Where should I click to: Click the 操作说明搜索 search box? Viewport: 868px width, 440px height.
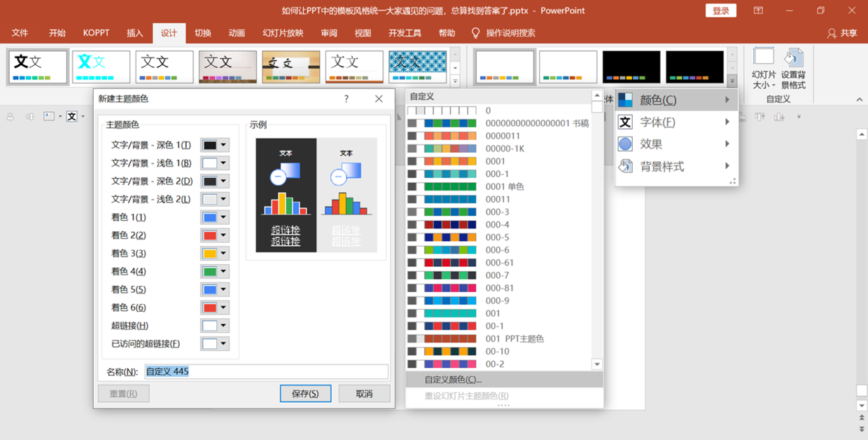point(511,33)
